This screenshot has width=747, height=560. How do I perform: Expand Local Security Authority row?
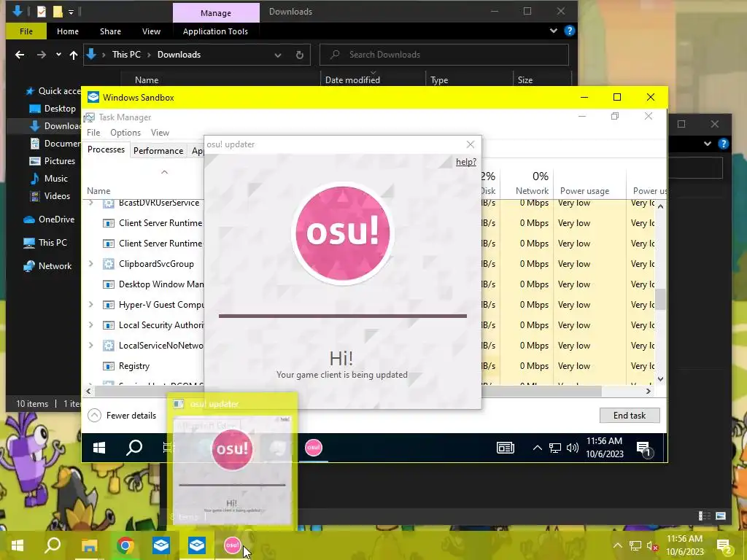pyautogui.click(x=91, y=325)
